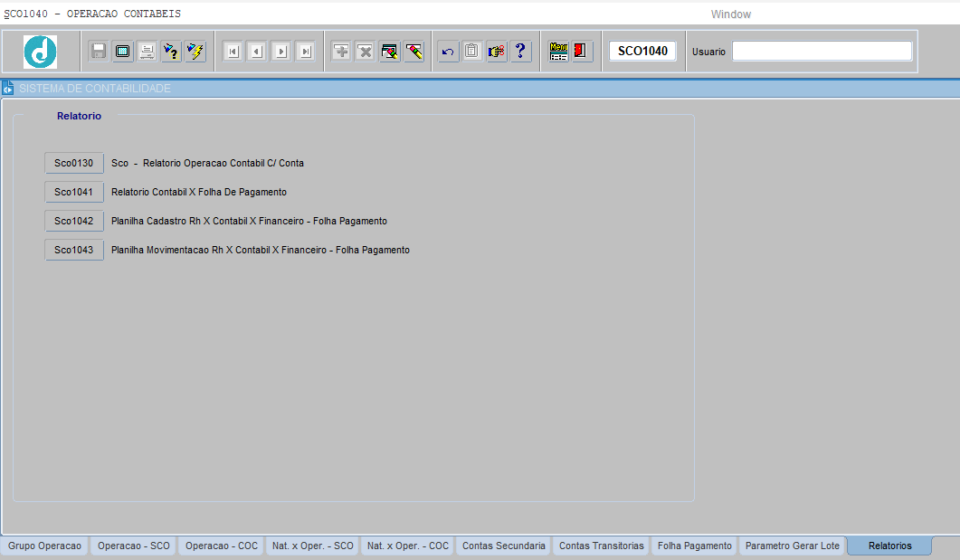Click the red exit door icon
Screen dimensions: 960x560
pyautogui.click(x=582, y=52)
